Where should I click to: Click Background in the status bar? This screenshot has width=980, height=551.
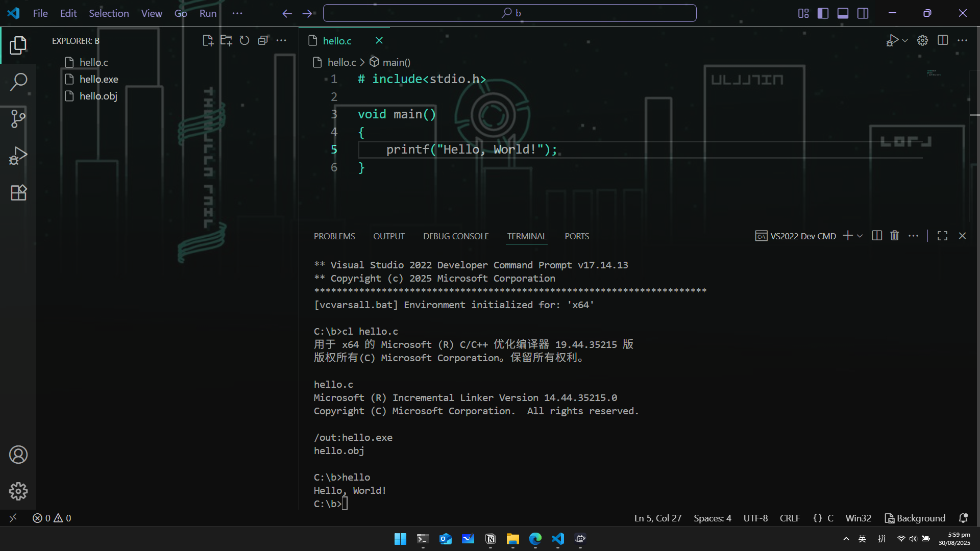click(x=915, y=518)
